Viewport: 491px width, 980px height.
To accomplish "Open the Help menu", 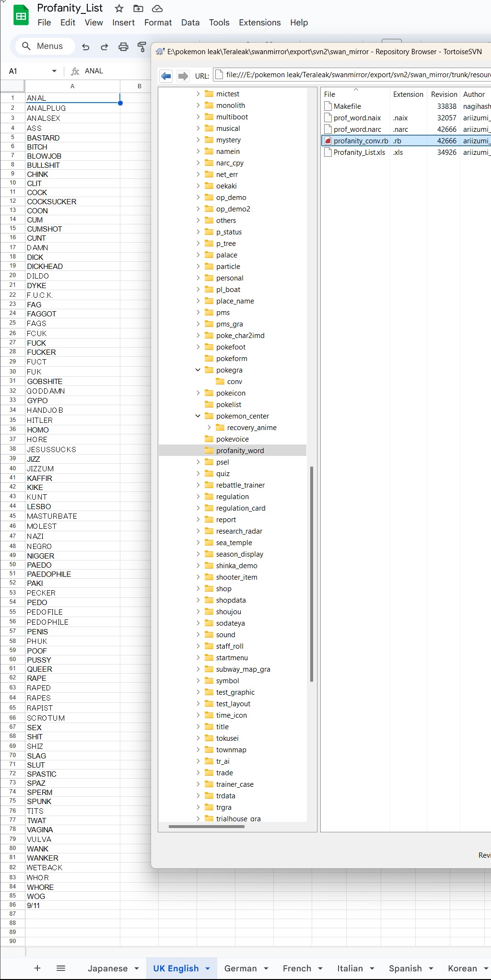I will 299,23.
